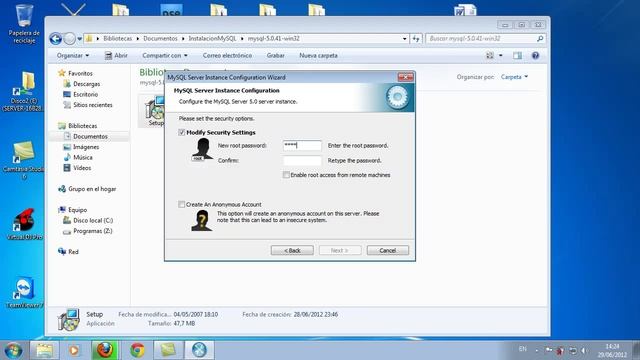This screenshot has width=640, height=360.
Task: Select Camtasia Studio desktop shortcut
Action: pos(24,160)
